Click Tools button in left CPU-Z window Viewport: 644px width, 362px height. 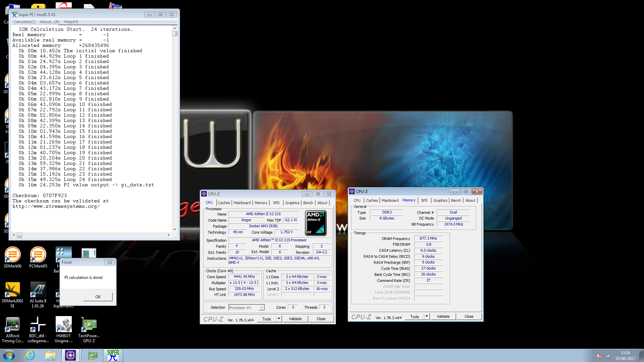point(267,319)
